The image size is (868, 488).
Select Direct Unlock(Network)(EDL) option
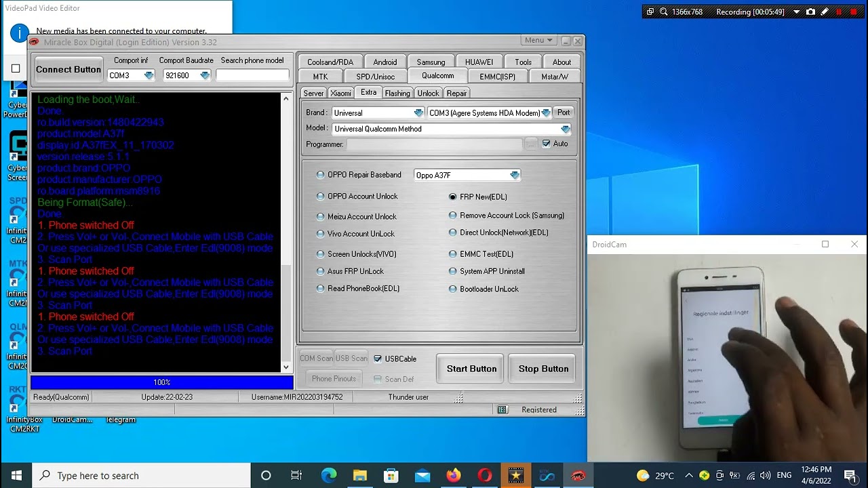[x=498, y=232]
